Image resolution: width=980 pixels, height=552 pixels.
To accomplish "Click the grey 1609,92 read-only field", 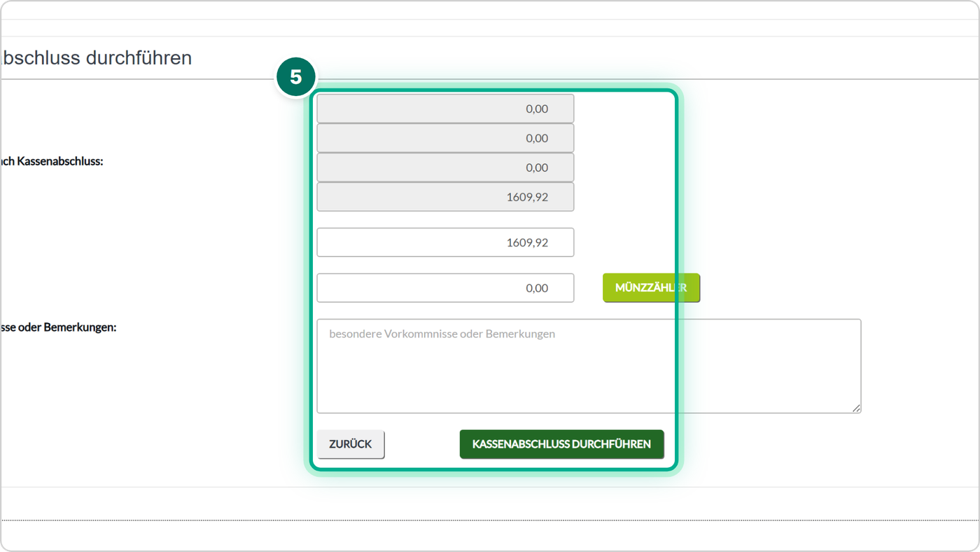I will click(x=445, y=197).
